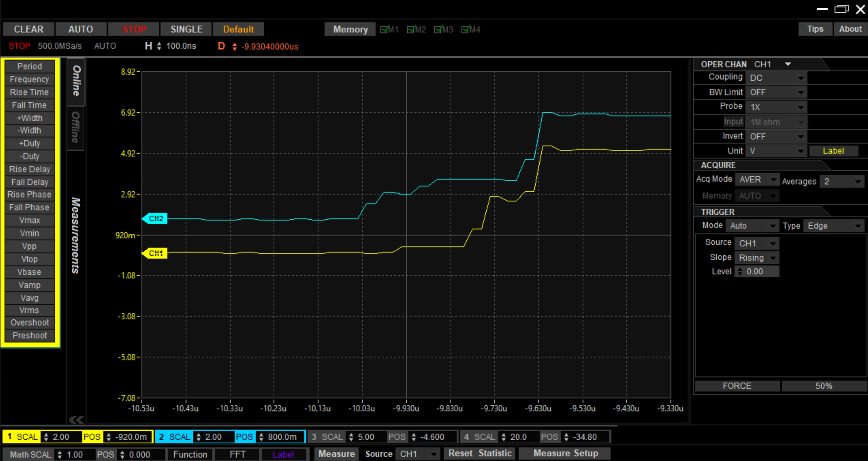The width and height of the screenshot is (868, 461).
Task: Select channel 1 yellow indicator box
Action: [10, 437]
